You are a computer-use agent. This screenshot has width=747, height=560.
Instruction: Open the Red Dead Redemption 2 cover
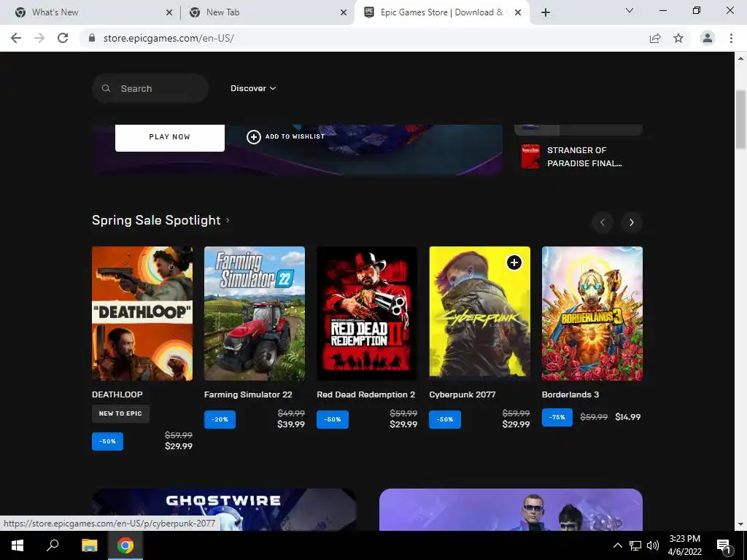[367, 314]
